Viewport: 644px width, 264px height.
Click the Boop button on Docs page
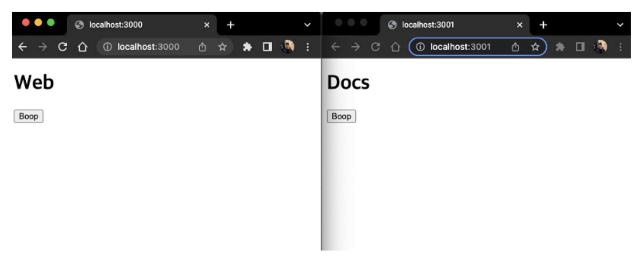[x=341, y=116]
